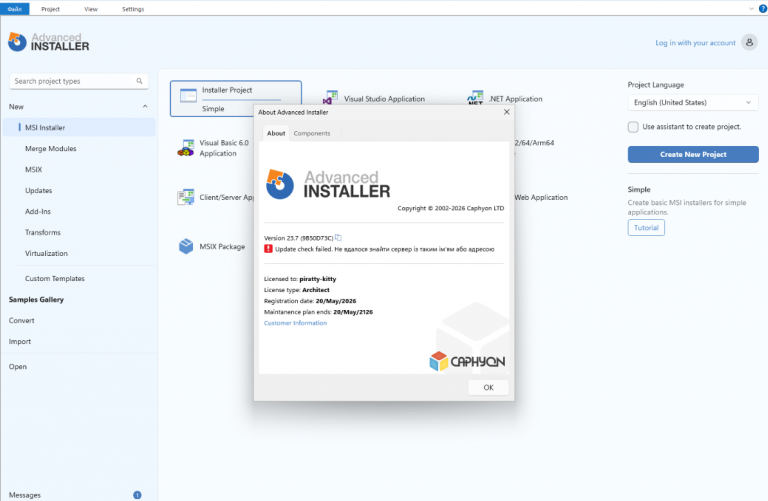Select the Visual Basic 6.0 Application icon
Screen dimensions: 768x501
pos(186,148)
